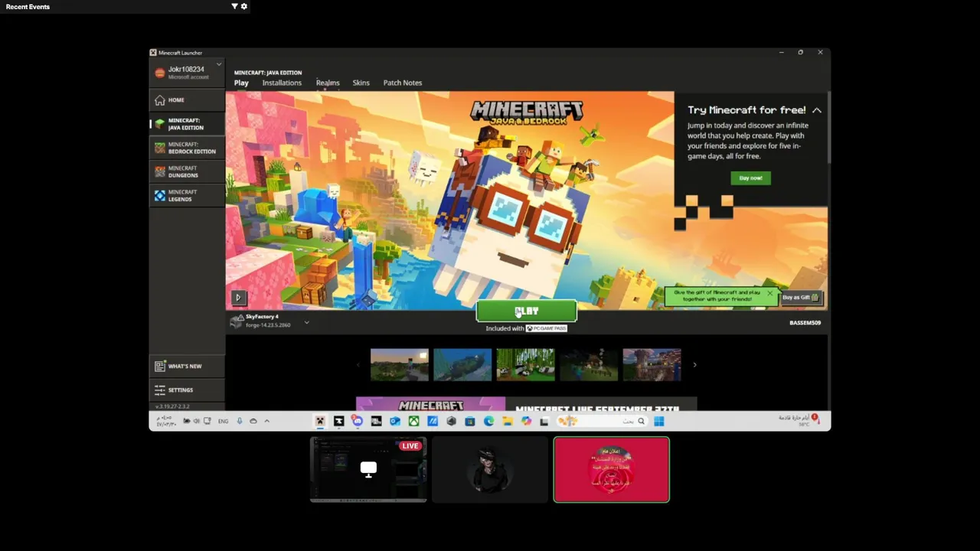Click the taskbar search box
The image size is (980, 551).
click(603, 421)
